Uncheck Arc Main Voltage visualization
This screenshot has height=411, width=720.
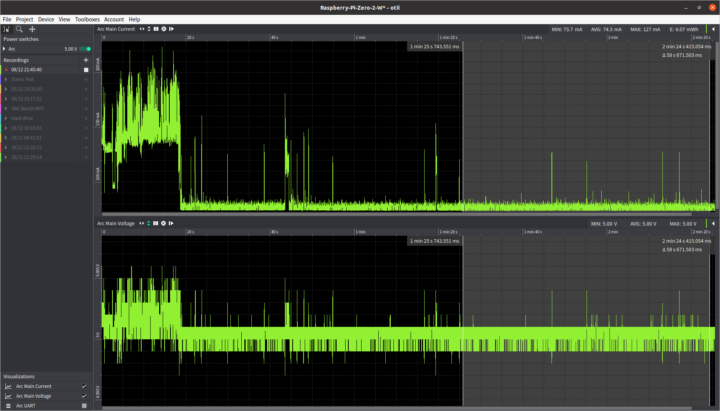coord(84,396)
